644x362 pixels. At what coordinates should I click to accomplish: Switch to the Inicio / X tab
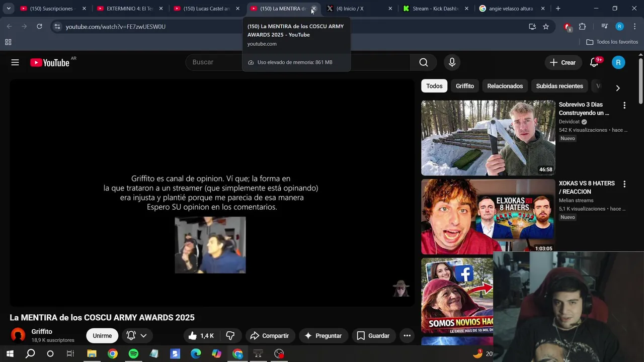pyautogui.click(x=359, y=9)
